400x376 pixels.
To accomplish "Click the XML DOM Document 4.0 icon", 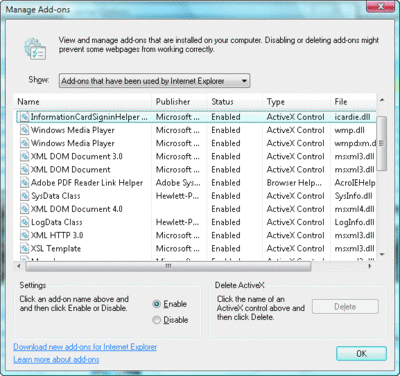I will 24,209.
